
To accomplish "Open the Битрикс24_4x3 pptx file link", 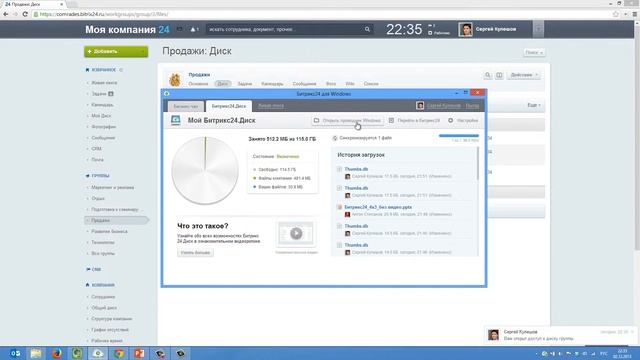I will (x=378, y=207).
